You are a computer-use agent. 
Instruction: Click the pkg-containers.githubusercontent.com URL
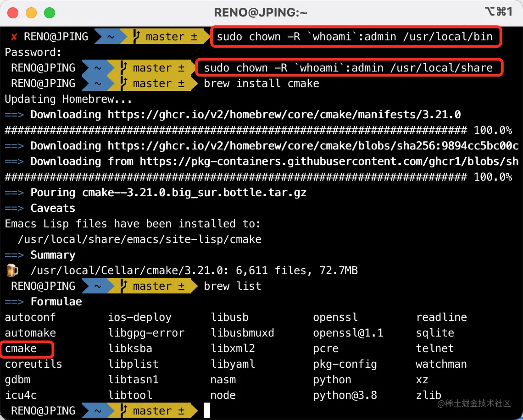(x=329, y=161)
